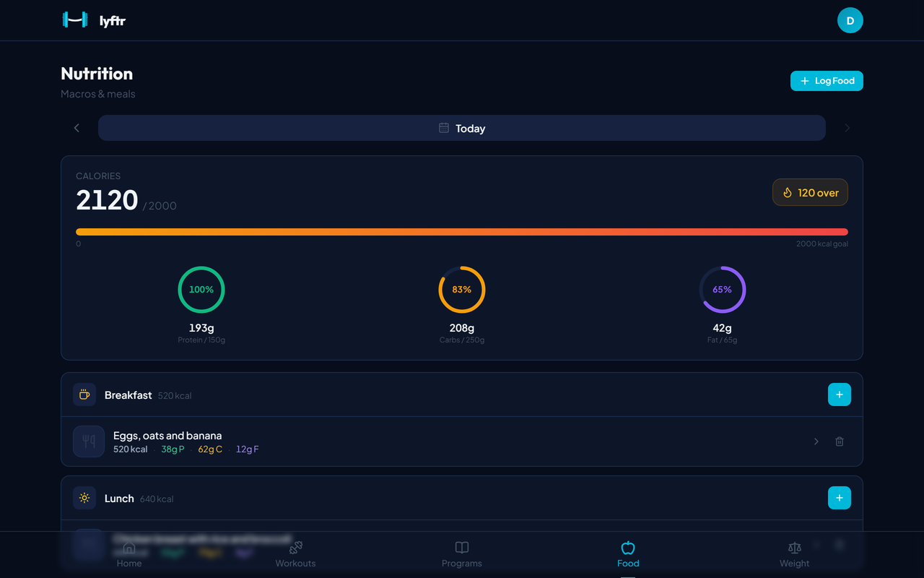
Task: Select the Food tab
Action: click(x=628, y=555)
